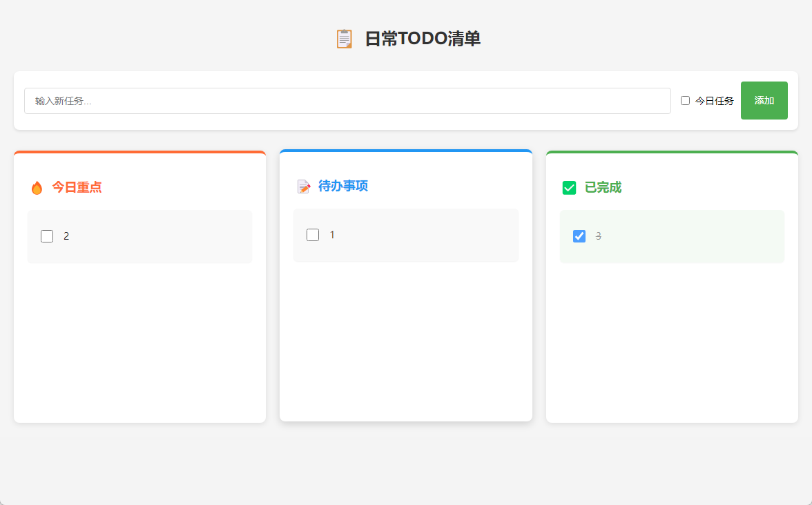Viewport: 812px width, 505px height.
Task: Focus the 输入新任务 text field
Action: (347, 101)
